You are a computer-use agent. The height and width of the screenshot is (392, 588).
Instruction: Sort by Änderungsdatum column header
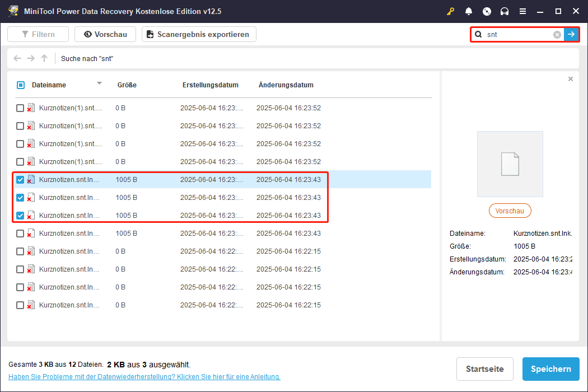coord(286,85)
